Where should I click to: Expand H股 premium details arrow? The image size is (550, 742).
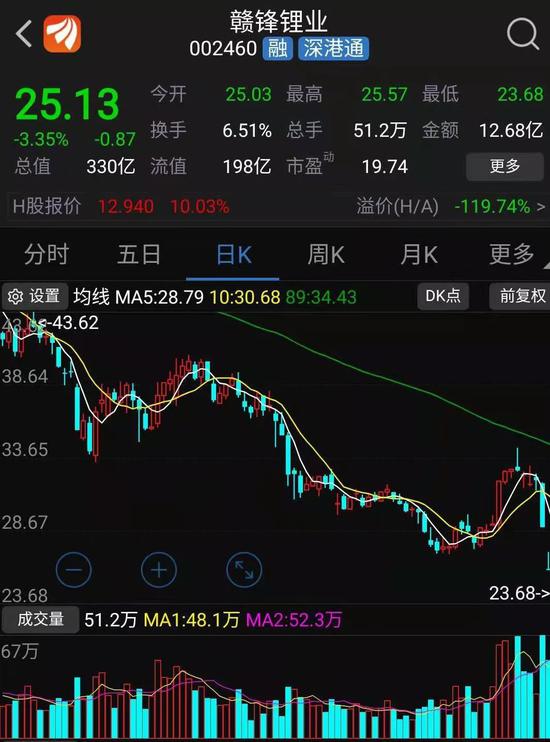[541, 207]
